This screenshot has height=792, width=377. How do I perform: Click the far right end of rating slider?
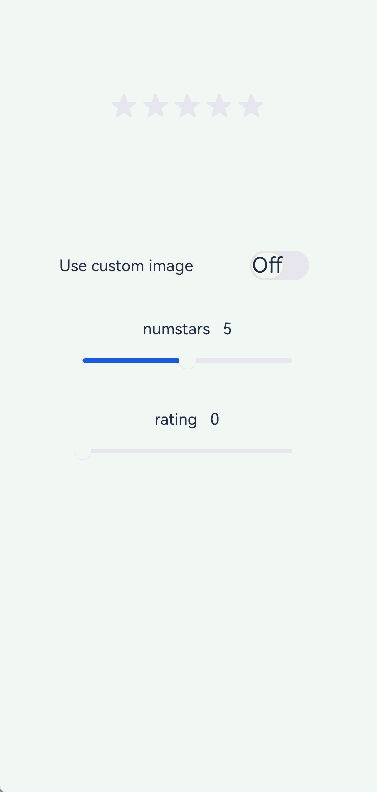point(290,451)
